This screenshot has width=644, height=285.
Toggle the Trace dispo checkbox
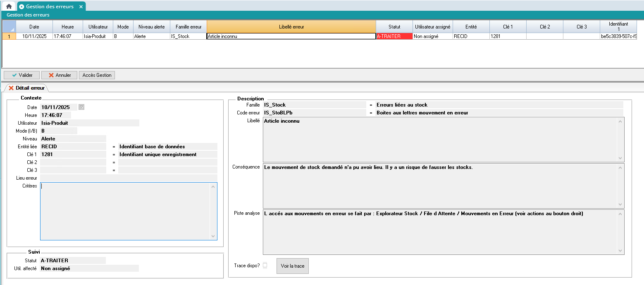click(x=265, y=266)
